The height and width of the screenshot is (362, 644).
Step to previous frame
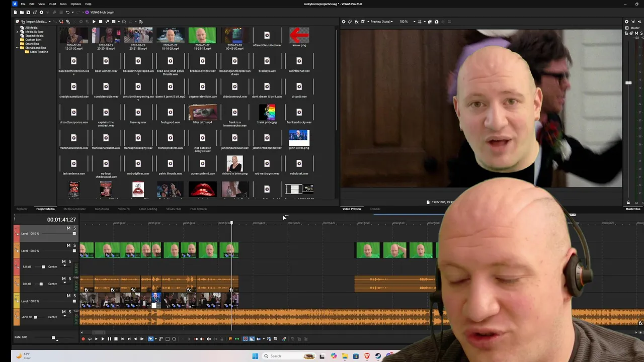pyautogui.click(x=135, y=339)
